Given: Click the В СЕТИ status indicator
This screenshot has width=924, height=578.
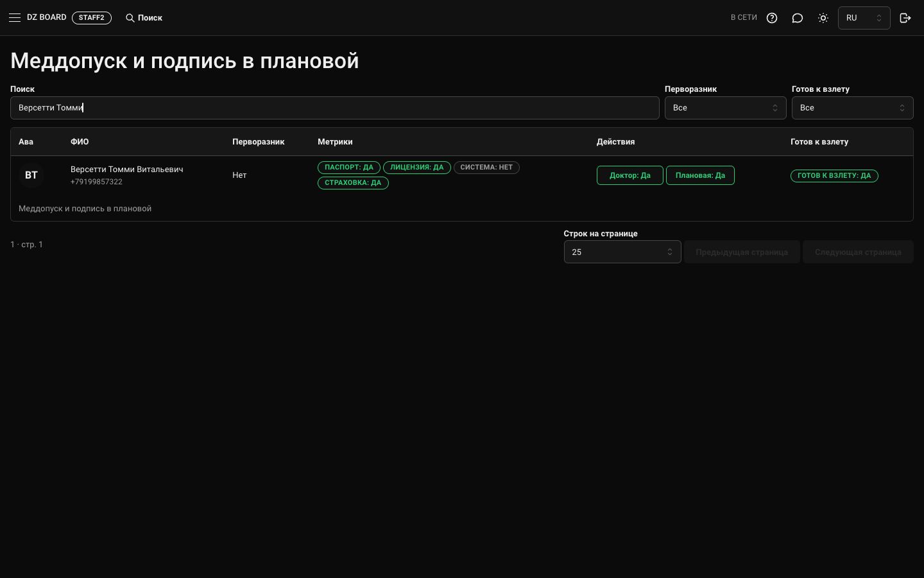Looking at the screenshot, I should point(744,18).
